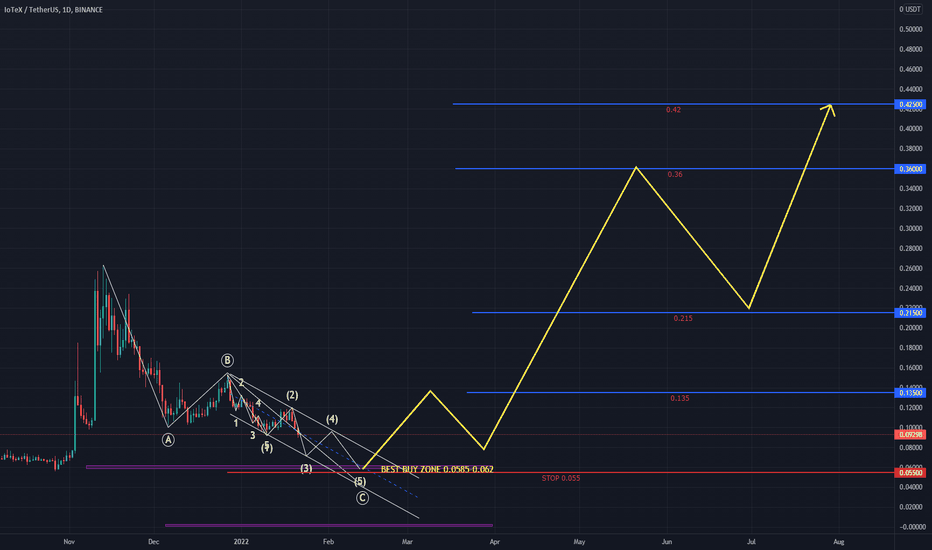Click the red 0.09298 current price tag

click(x=910, y=435)
